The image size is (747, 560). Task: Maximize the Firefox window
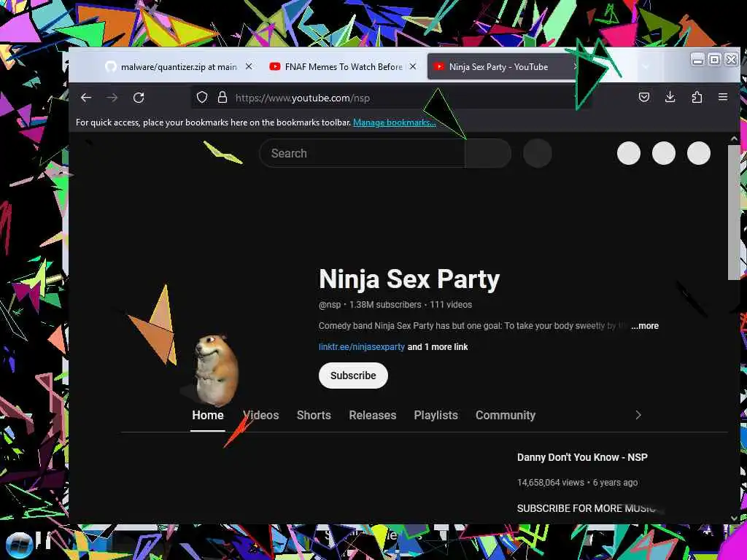click(x=714, y=60)
